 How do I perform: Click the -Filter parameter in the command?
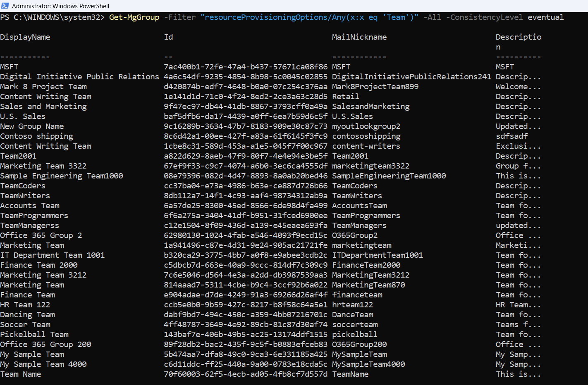(180, 17)
